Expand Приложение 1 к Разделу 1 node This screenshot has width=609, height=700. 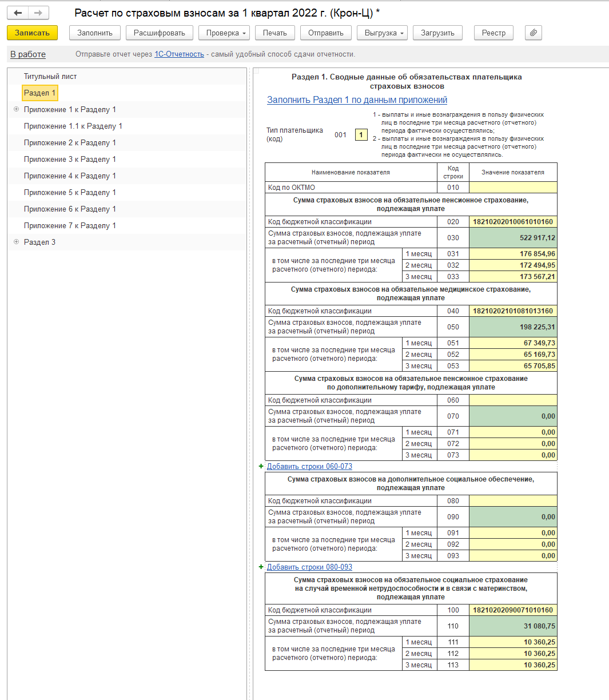(x=16, y=109)
